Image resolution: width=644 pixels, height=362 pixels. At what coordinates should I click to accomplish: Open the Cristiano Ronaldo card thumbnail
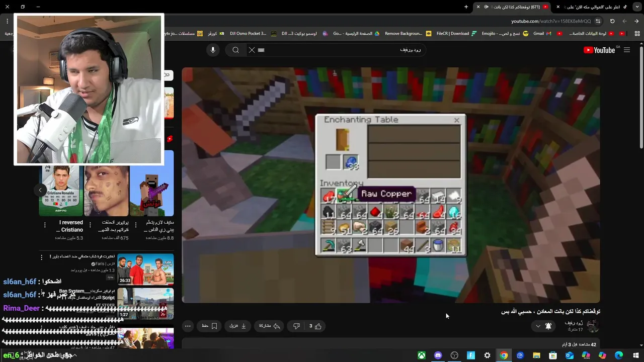[x=61, y=191]
